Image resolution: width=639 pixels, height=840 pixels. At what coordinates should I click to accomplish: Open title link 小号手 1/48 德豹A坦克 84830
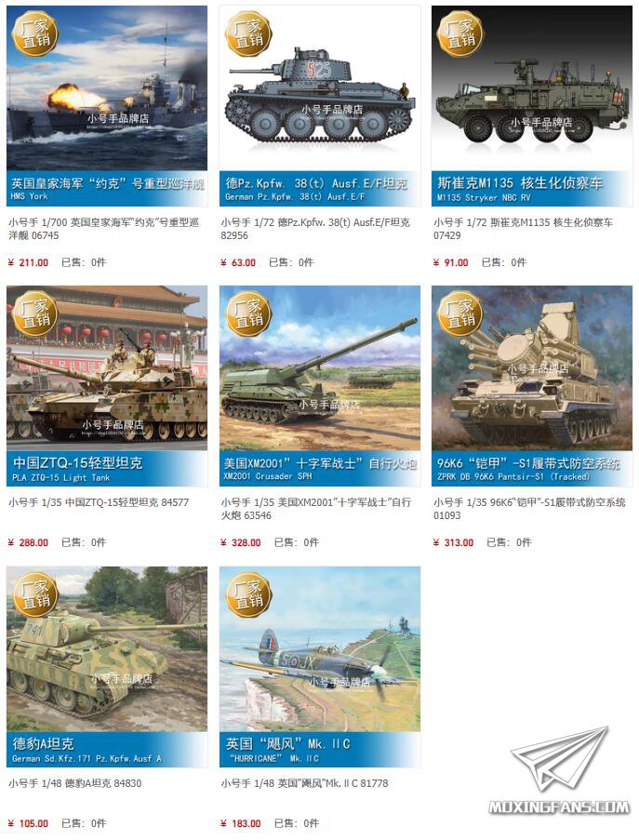point(75,783)
